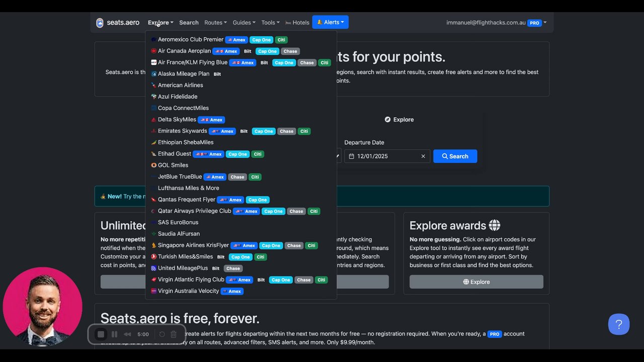Viewport: 644px width, 362px height.
Task: Choose JetBlue TrueBlue program
Action: (x=180, y=177)
